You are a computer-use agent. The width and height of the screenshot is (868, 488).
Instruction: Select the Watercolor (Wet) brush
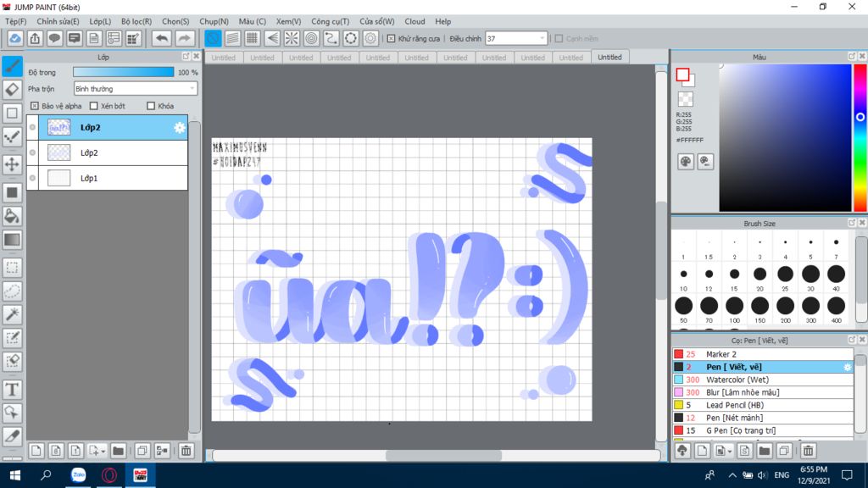[x=763, y=380]
